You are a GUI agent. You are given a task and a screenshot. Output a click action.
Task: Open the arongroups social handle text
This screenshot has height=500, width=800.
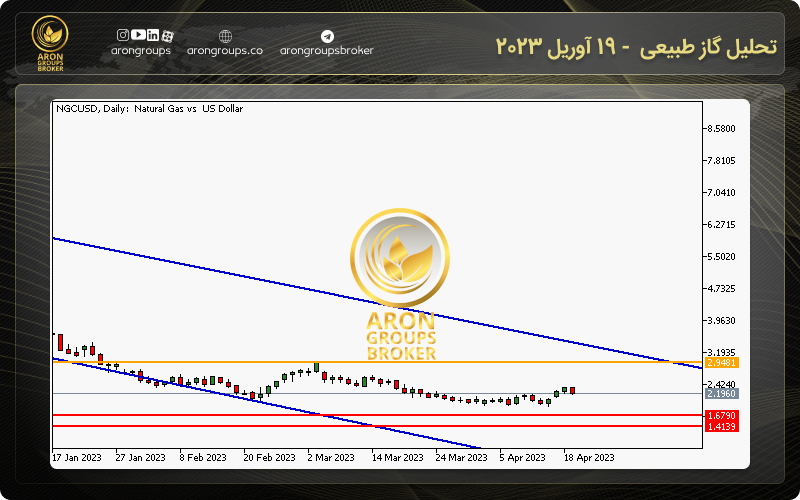[141, 51]
